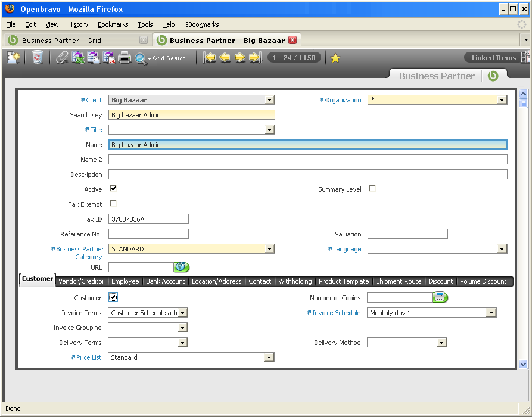This screenshot has width=532, height=417.
Task: Click the New Record toolbar icon
Action: (13, 58)
